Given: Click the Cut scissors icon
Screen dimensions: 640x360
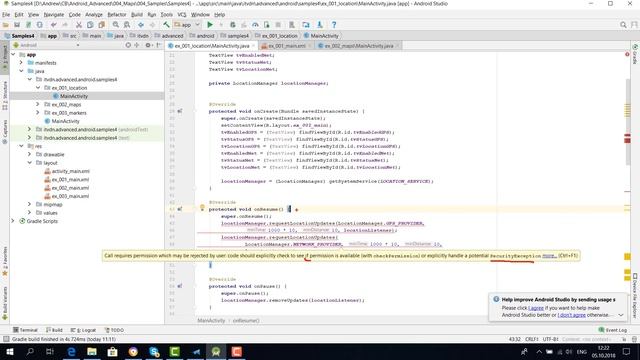Looking at the screenshot, I should click(79, 25).
